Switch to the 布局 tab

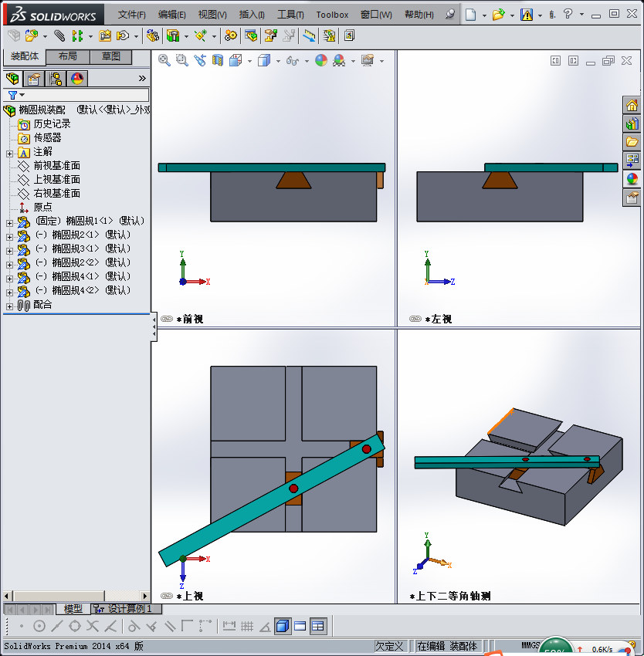[x=67, y=56]
